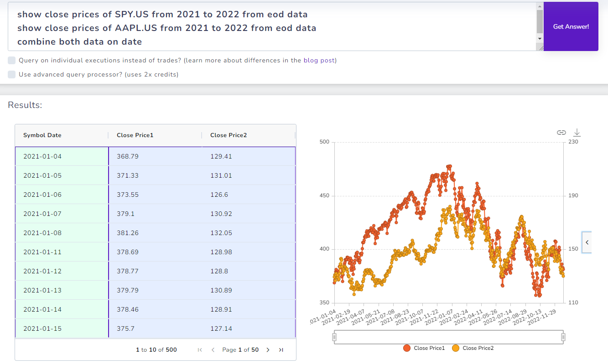Viewport: 608px width, 364px height.
Task: Select the 2021-01-04 date cell
Action: (62, 156)
